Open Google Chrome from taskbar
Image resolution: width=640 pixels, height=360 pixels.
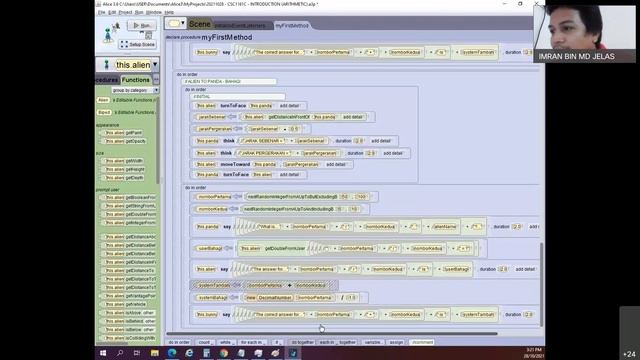point(224,353)
